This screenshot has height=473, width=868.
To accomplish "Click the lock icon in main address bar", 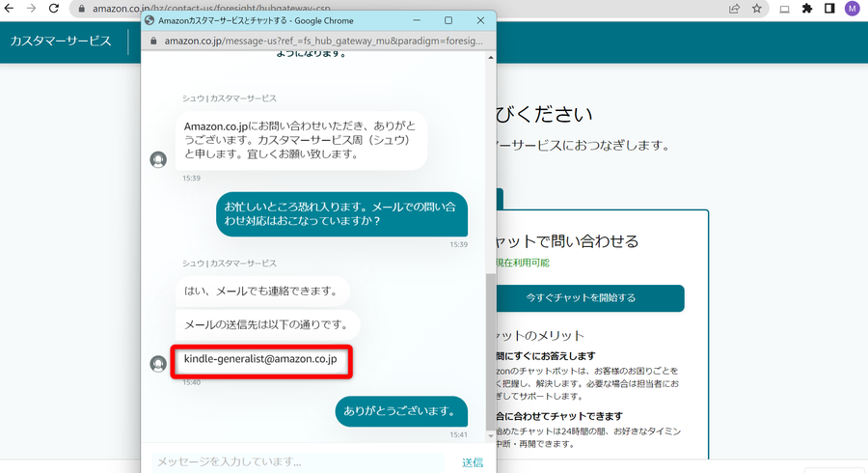I will pos(81,9).
